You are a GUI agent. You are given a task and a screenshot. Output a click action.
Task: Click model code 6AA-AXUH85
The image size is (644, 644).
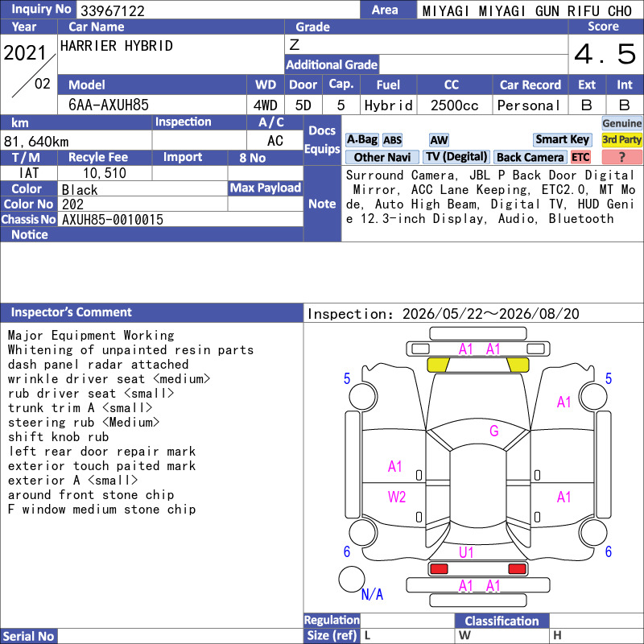(109, 105)
